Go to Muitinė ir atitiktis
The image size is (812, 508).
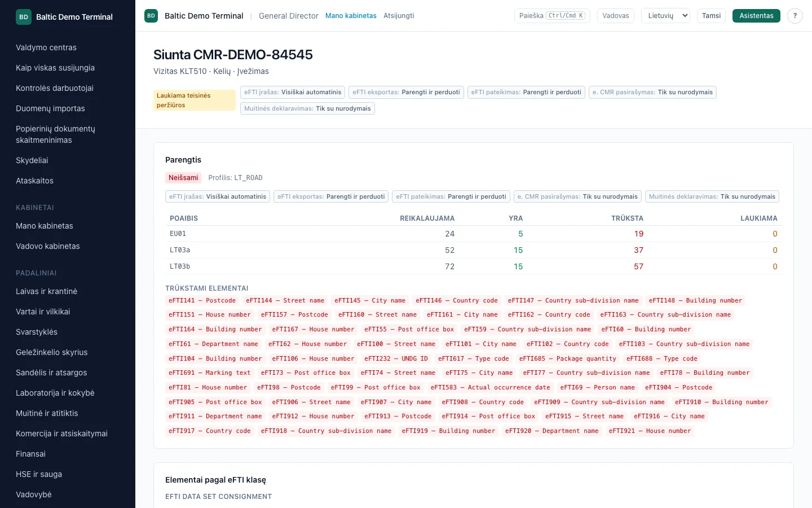tap(47, 413)
